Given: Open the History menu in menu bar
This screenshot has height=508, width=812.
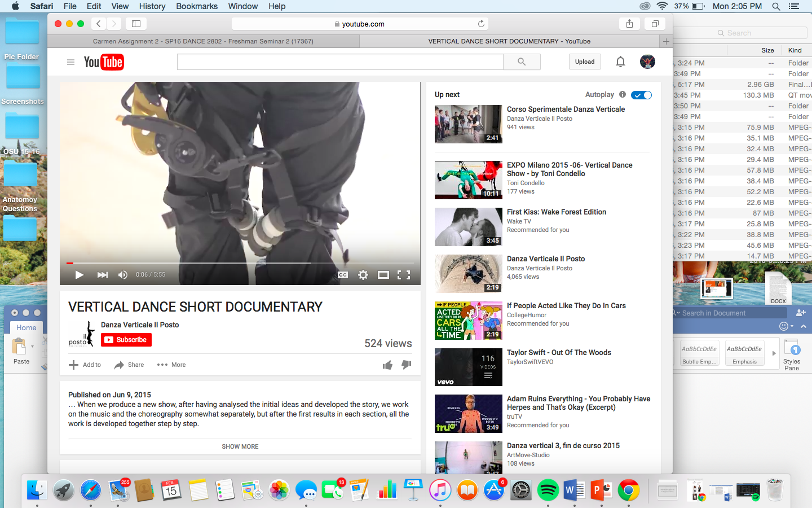Looking at the screenshot, I should pyautogui.click(x=152, y=6).
